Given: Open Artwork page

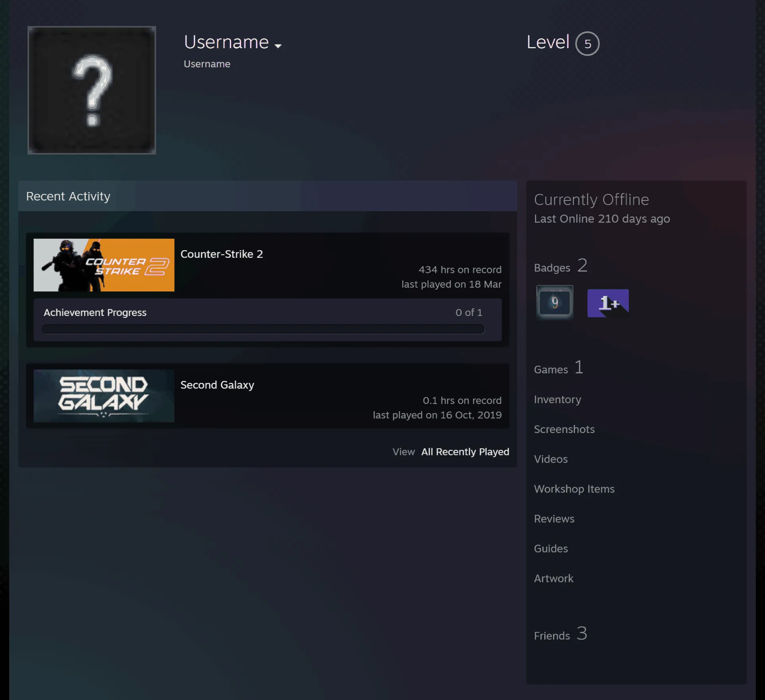Looking at the screenshot, I should click(x=554, y=578).
